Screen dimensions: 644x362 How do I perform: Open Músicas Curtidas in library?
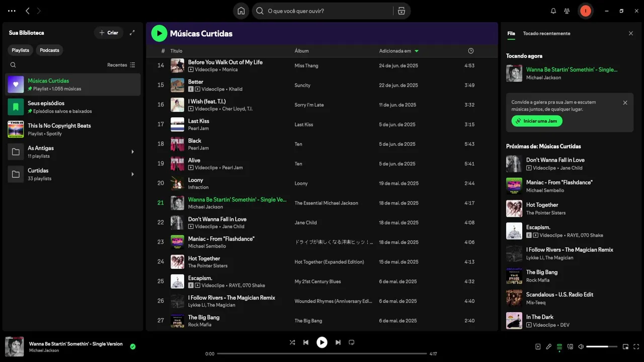73,84
